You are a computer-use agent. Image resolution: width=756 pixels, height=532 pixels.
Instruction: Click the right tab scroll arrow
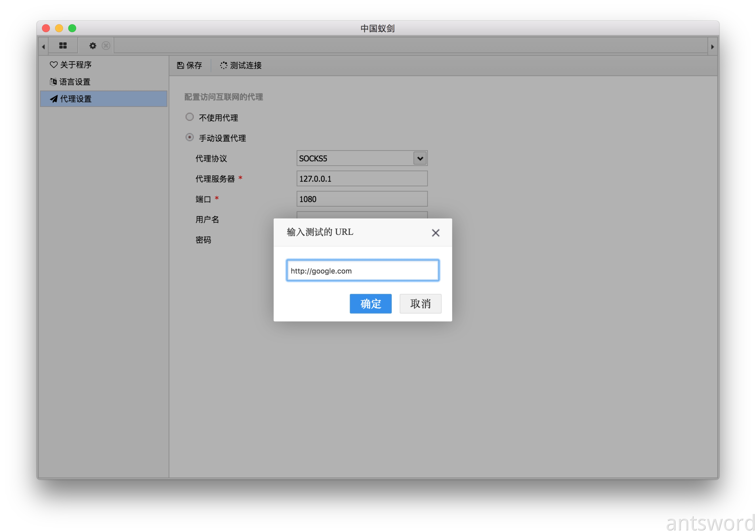pos(712,47)
